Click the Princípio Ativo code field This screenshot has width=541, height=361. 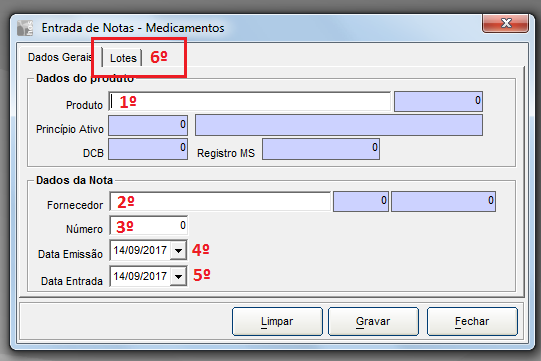pyautogui.click(x=148, y=125)
